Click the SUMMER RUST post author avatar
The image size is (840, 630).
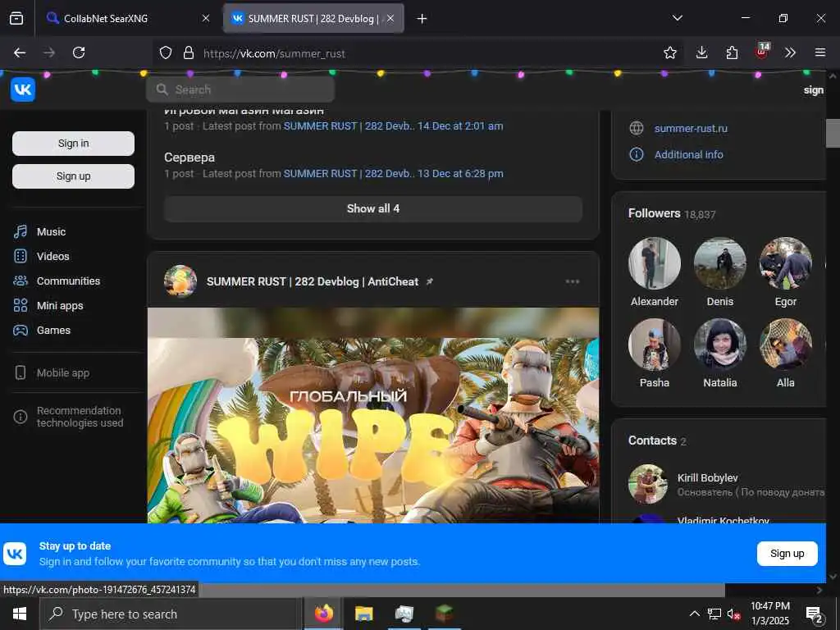coord(180,281)
